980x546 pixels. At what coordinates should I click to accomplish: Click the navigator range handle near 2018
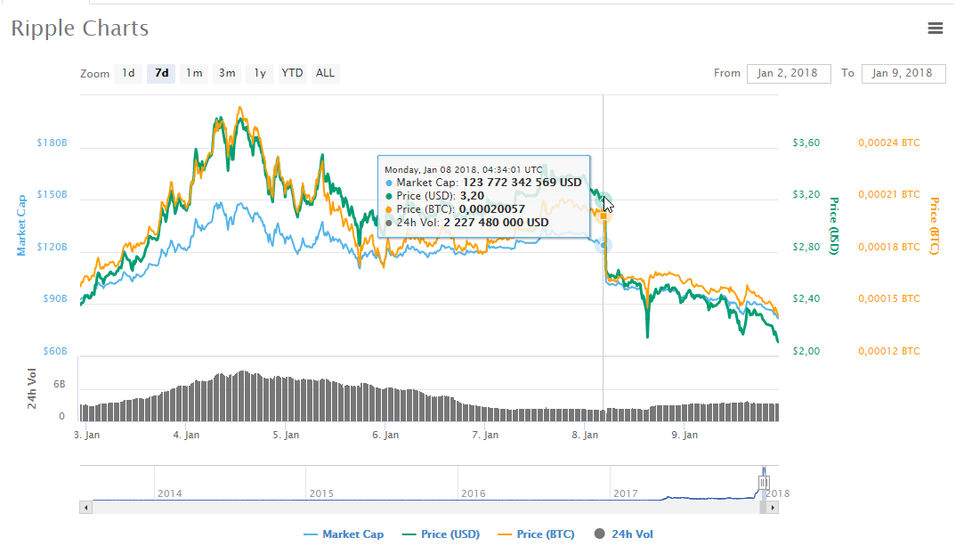(763, 483)
